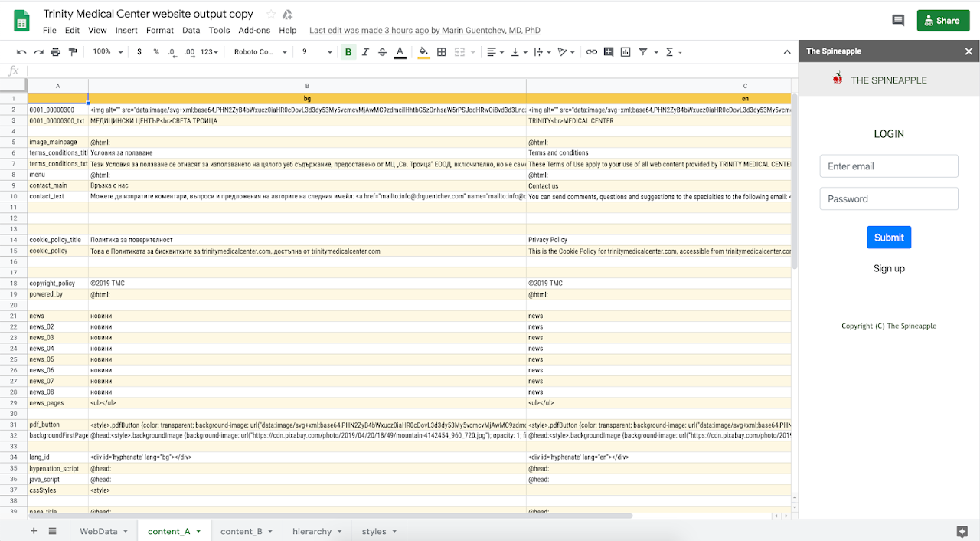Open comment history icon
This screenshot has width=980, height=541.
click(898, 21)
